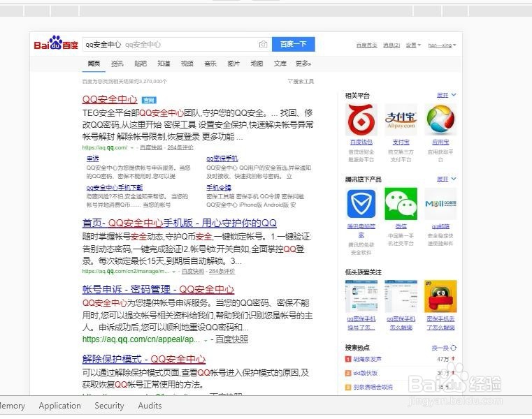Screen dimensions: 532x419
Task: Refresh hot searches with 换一换
Action: (444, 348)
